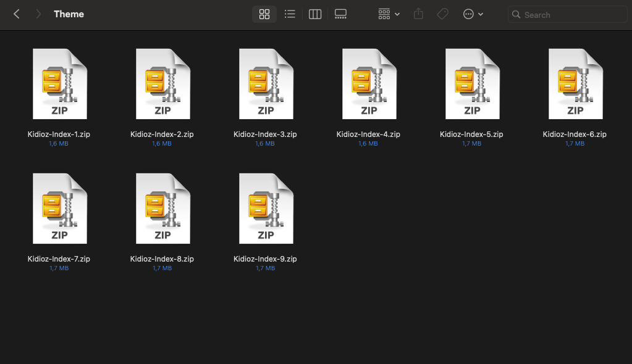Screen dimensions: 632x364
Task: Click the Kidioz-Index-3.zip file name
Action: 265,134
